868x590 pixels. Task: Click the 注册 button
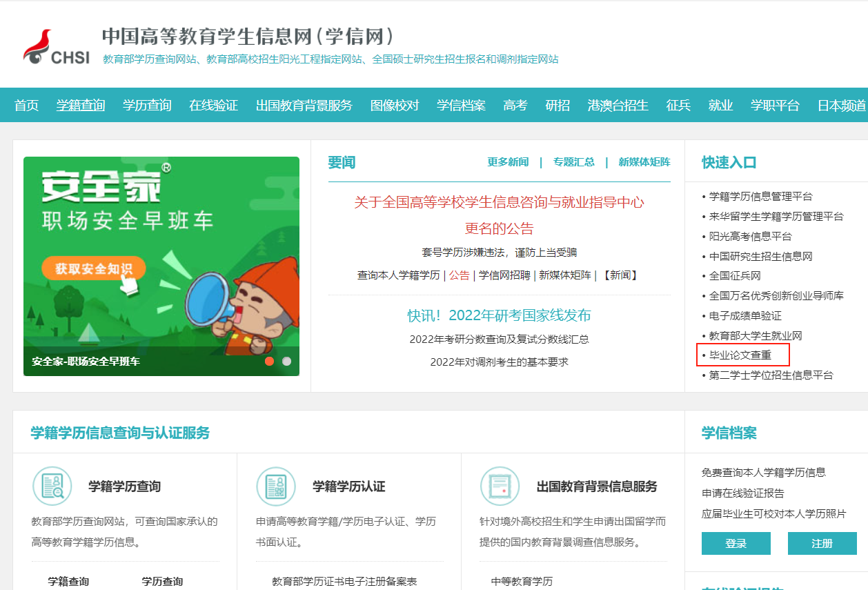(x=822, y=543)
